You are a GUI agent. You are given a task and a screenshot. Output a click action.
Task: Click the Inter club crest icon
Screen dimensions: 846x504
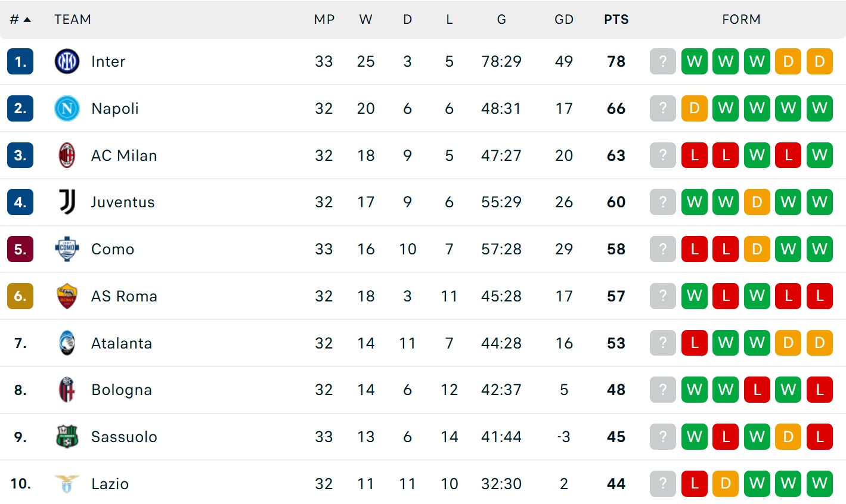click(x=67, y=61)
